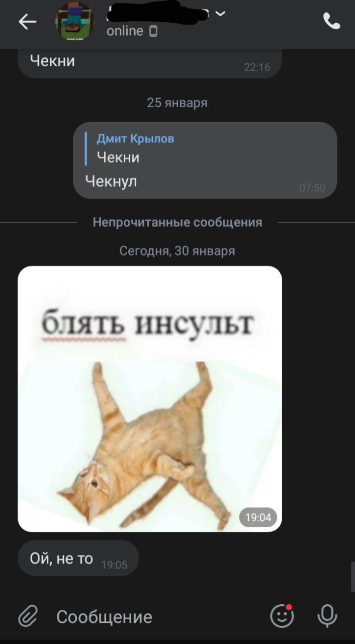Start a voice call with phone icon

click(x=331, y=21)
